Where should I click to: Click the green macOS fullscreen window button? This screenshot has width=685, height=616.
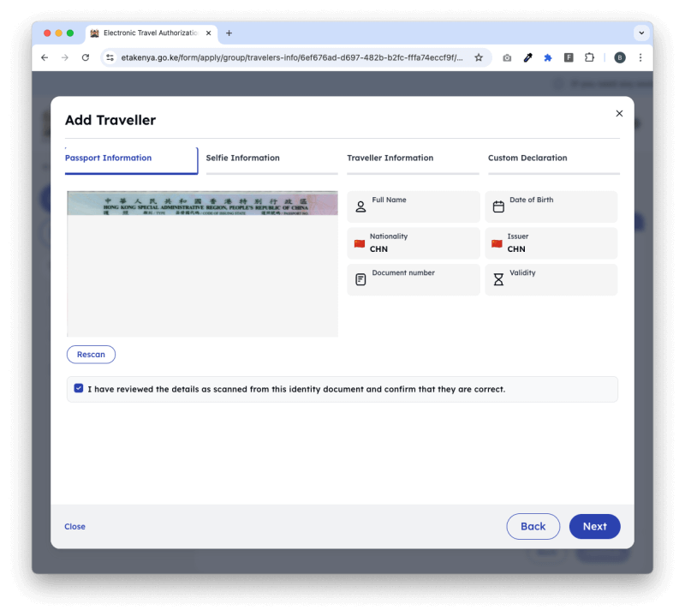70,33
